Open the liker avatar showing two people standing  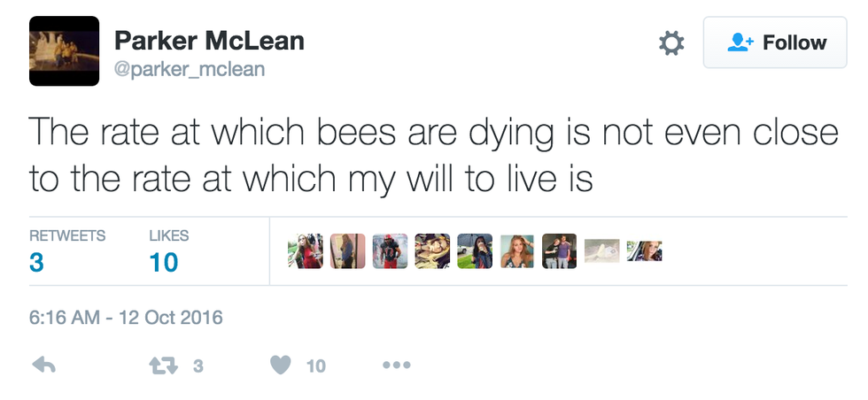(x=559, y=251)
